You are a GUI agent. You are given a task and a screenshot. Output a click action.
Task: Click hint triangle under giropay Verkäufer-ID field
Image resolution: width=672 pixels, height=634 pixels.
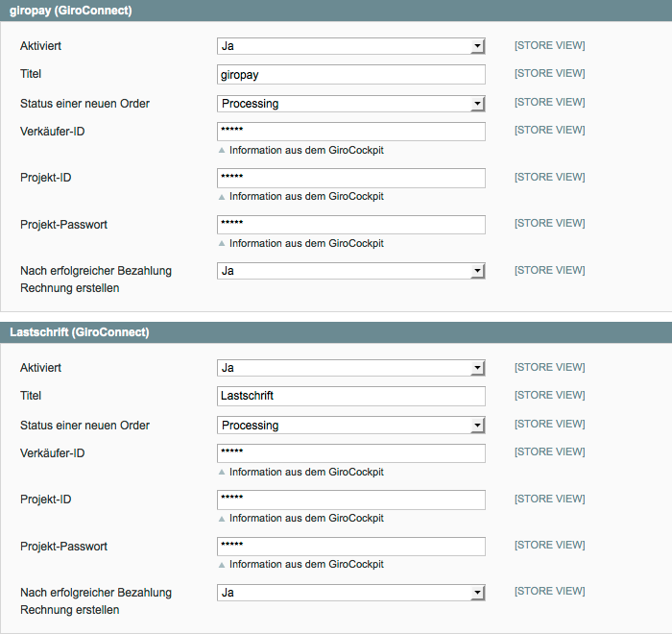pyautogui.click(x=222, y=151)
